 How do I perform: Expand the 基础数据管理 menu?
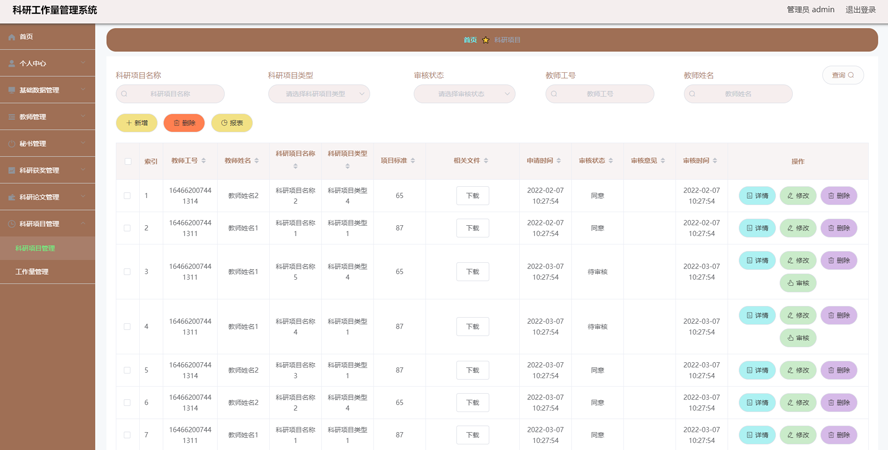[48, 90]
